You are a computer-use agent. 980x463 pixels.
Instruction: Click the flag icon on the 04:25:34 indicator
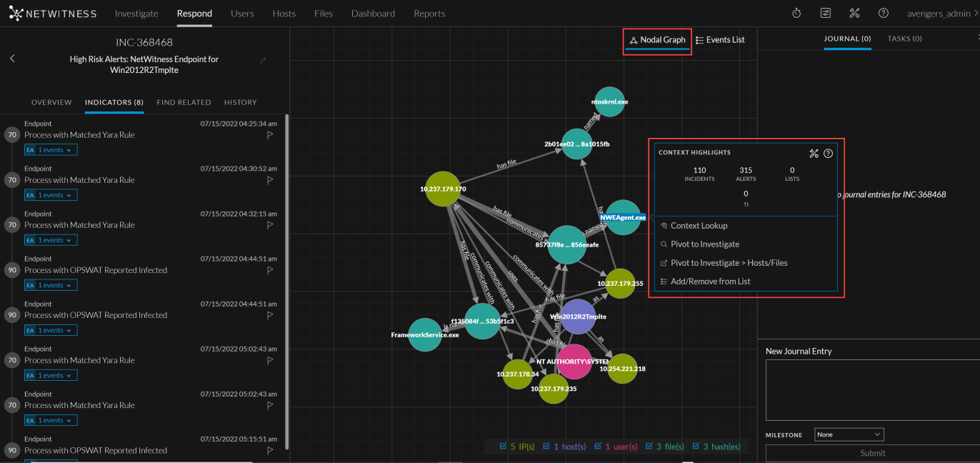270,134
